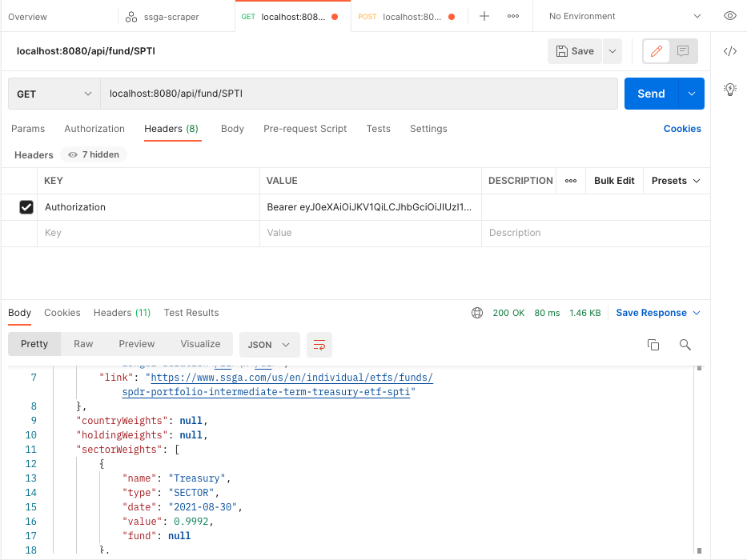The height and width of the screenshot is (560, 747).
Task: Toggle line wrap icon in response
Action: pyautogui.click(x=319, y=345)
